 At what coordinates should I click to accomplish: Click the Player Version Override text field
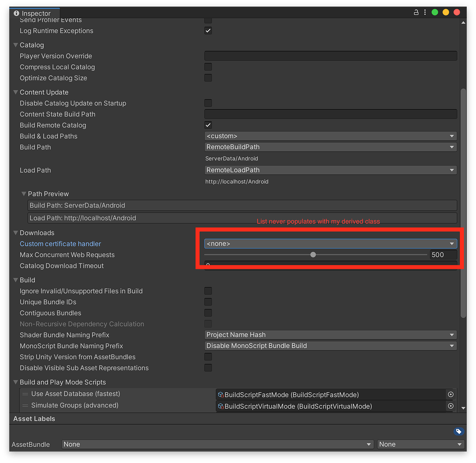click(330, 56)
